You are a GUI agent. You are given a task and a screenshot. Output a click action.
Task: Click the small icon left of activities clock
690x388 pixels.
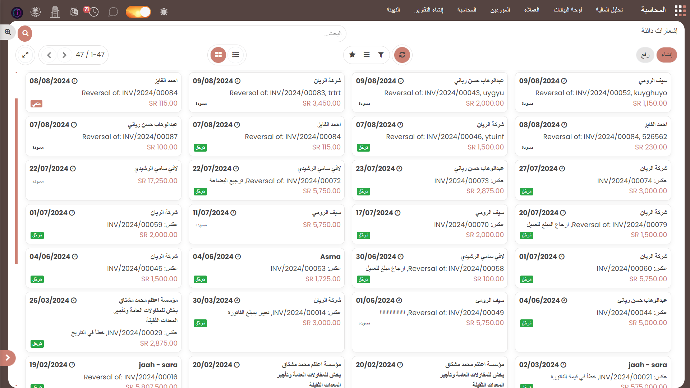(x=74, y=12)
